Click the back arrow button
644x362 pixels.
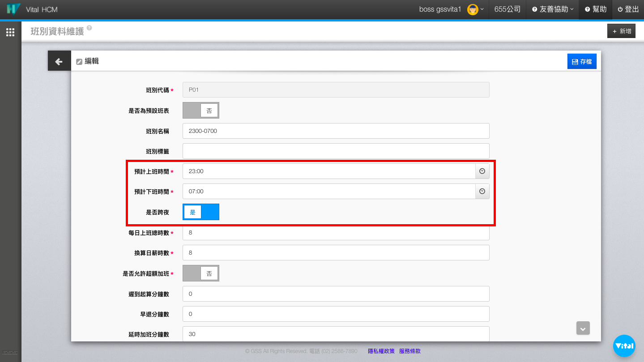pyautogui.click(x=59, y=62)
